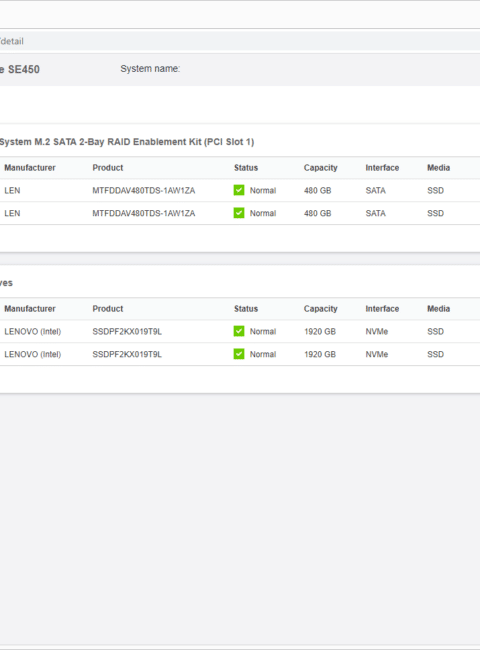Click the Capacity header in M.2 table
This screenshot has height=650, width=480.
click(x=320, y=168)
